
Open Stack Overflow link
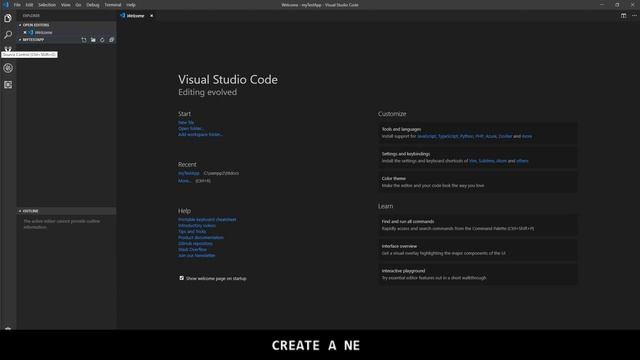point(192,249)
